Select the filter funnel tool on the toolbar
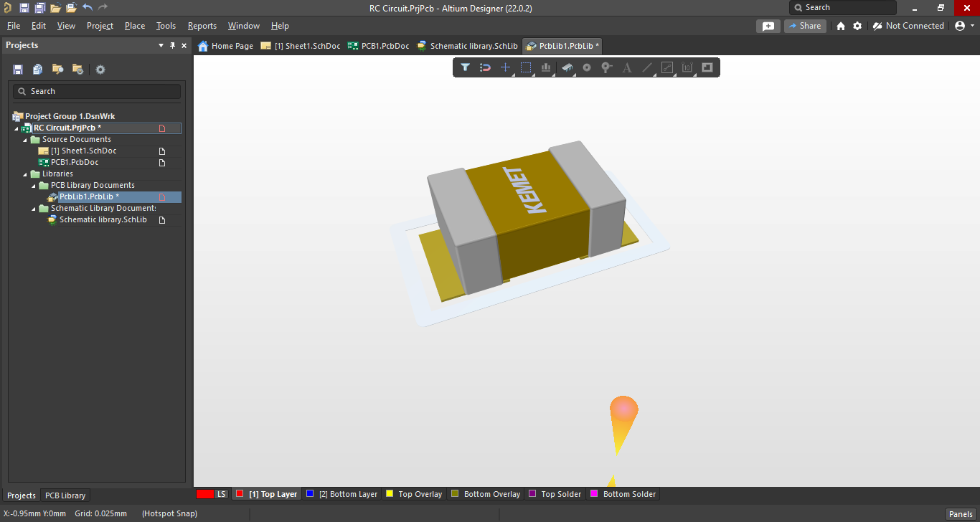Image resolution: width=980 pixels, height=522 pixels. (x=465, y=67)
